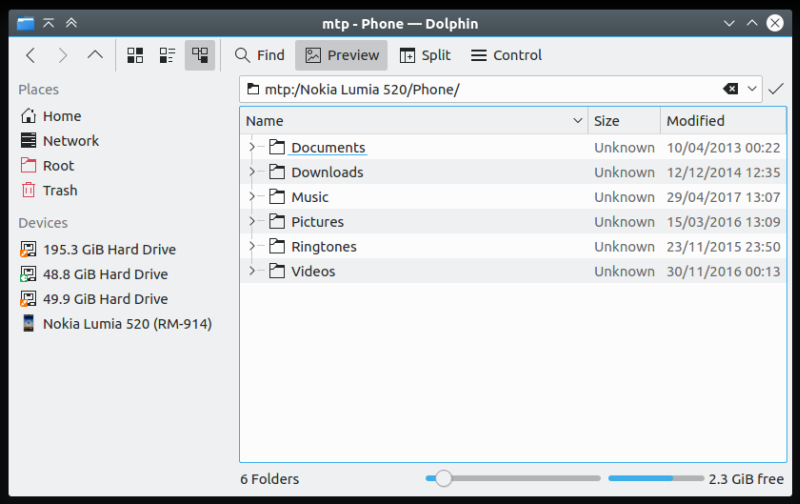800x504 pixels.
Task: Click the Documents folder name
Action: pyautogui.click(x=328, y=147)
